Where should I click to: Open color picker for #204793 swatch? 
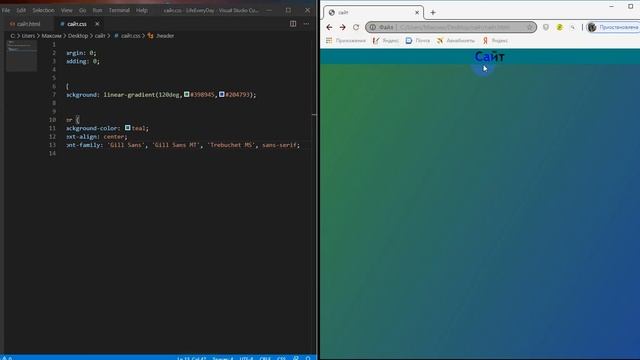pos(222,94)
